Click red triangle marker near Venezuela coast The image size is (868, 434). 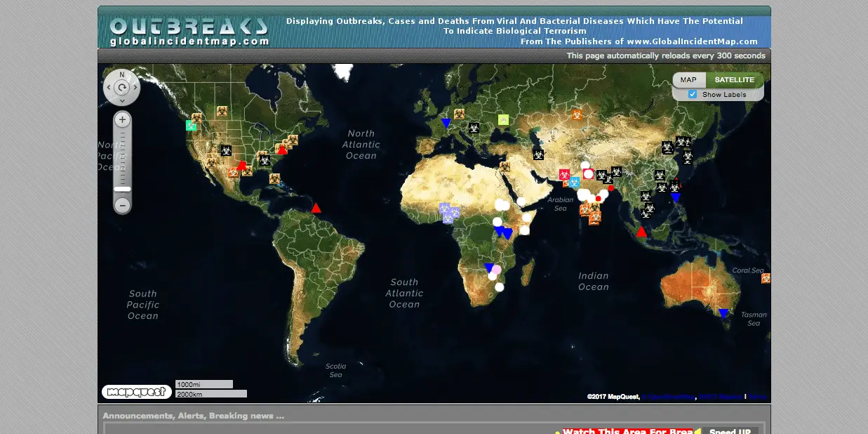316,208
